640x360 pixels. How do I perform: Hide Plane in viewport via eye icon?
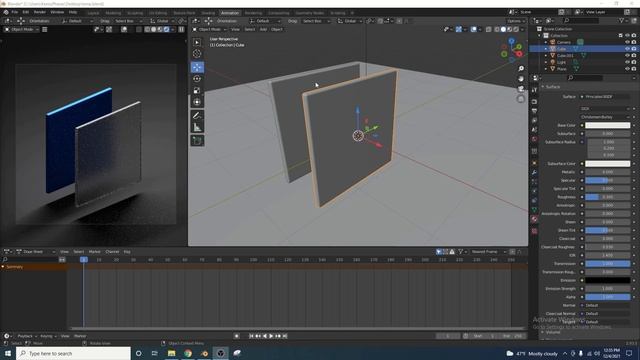click(627, 69)
